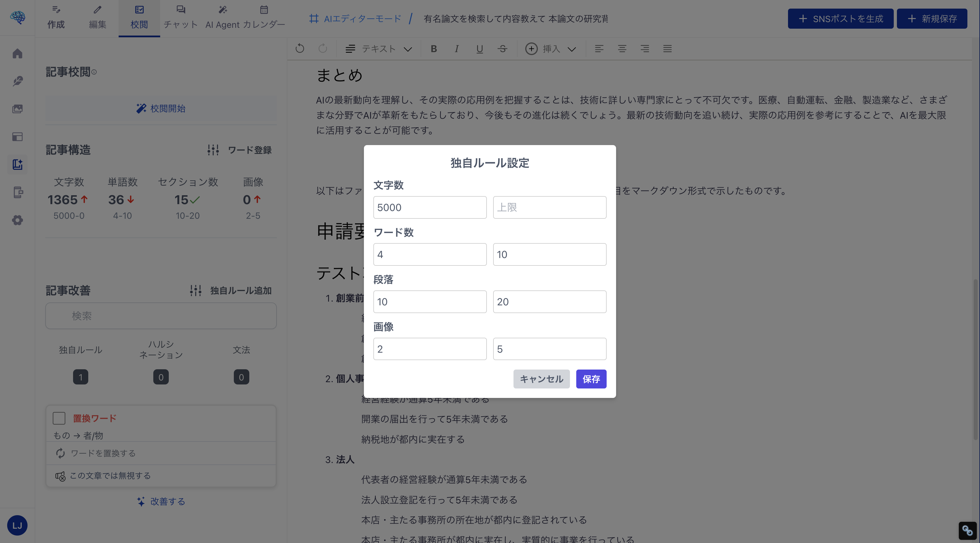Apply bold formatting with the B icon
Viewport: 980px width, 543px height.
coord(433,49)
